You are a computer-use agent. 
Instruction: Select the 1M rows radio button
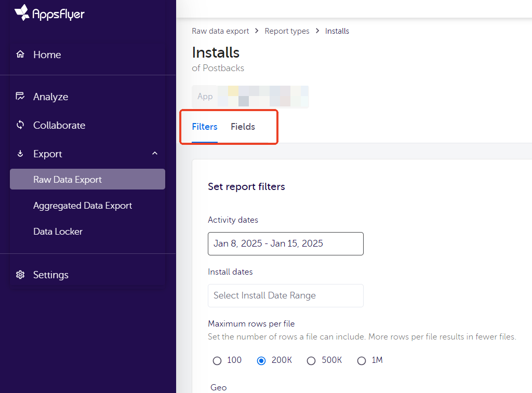362,360
